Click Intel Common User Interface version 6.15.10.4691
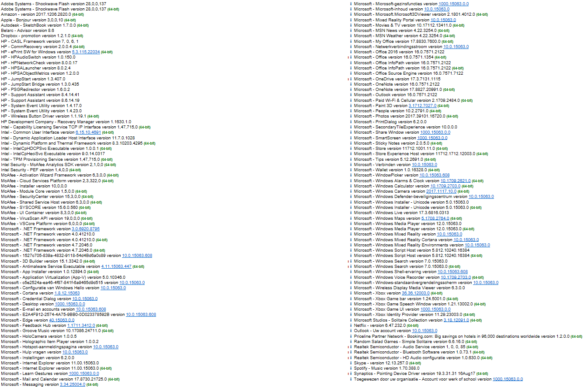 tap(88, 132)
